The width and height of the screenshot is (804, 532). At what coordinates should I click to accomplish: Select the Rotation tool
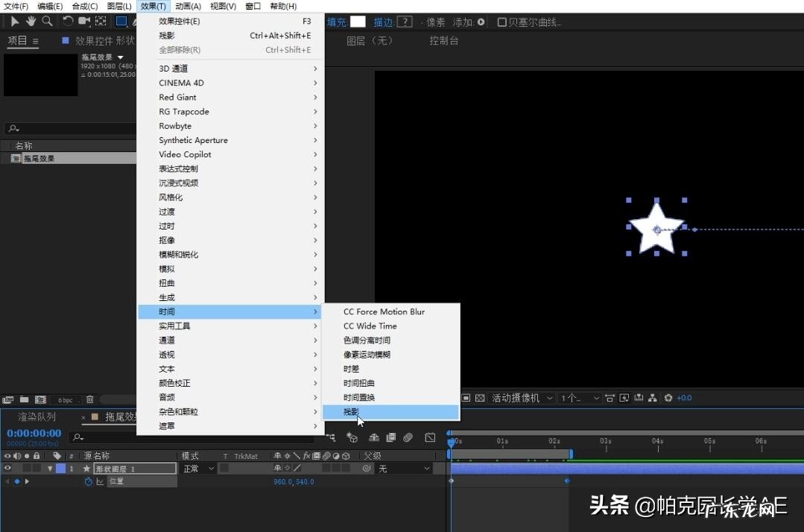[67, 22]
